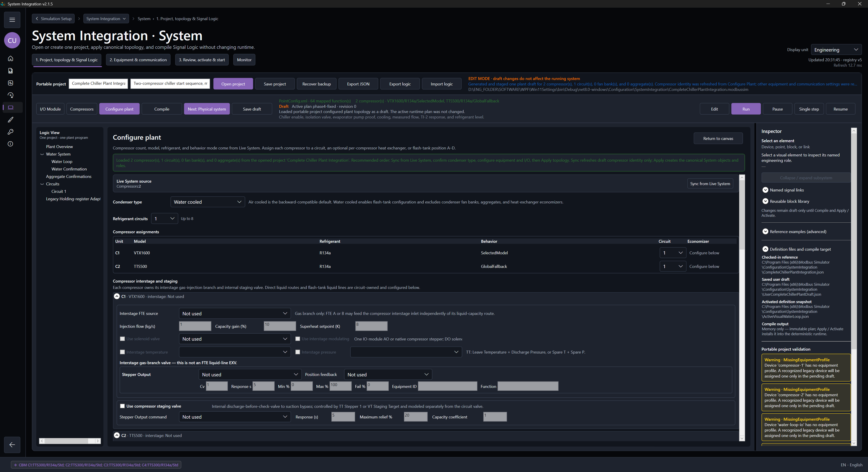Open Interstage FTE source dropdown
This screenshot has height=472, width=868.
tap(235, 313)
